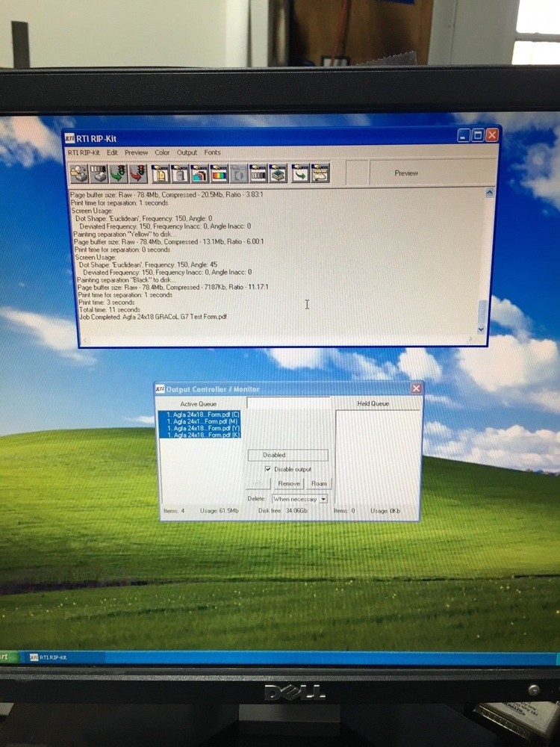Open the Output menu
Viewport: 560px width, 747px height.
point(187,152)
